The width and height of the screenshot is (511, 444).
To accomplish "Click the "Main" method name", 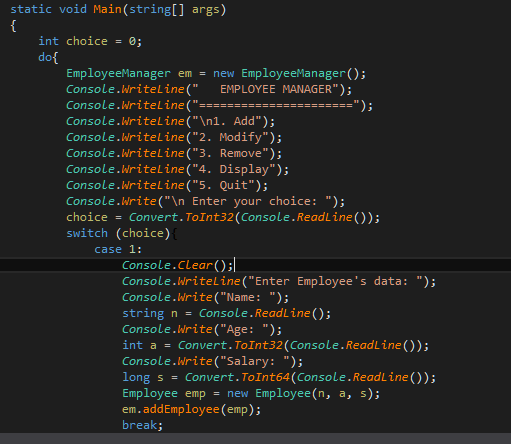I will (107, 9).
